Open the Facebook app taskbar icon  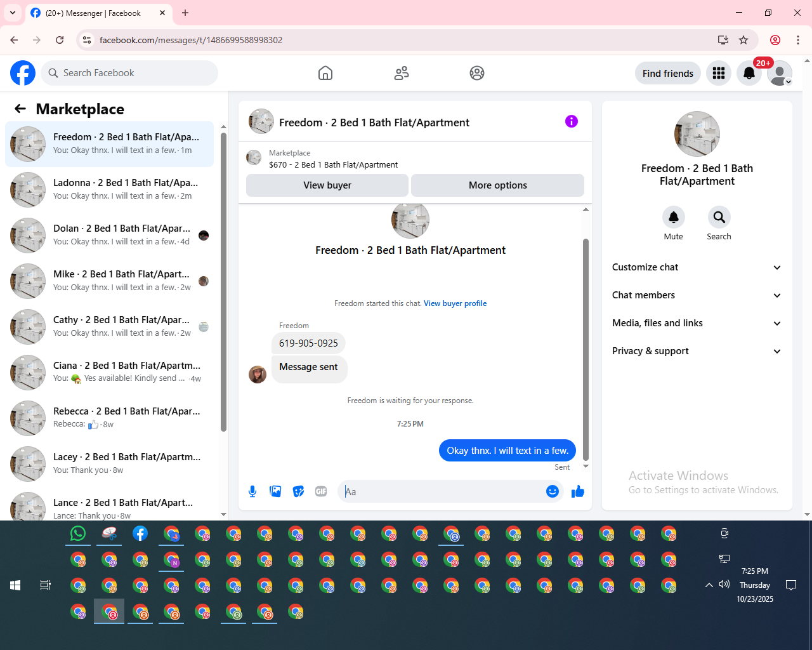(x=140, y=534)
